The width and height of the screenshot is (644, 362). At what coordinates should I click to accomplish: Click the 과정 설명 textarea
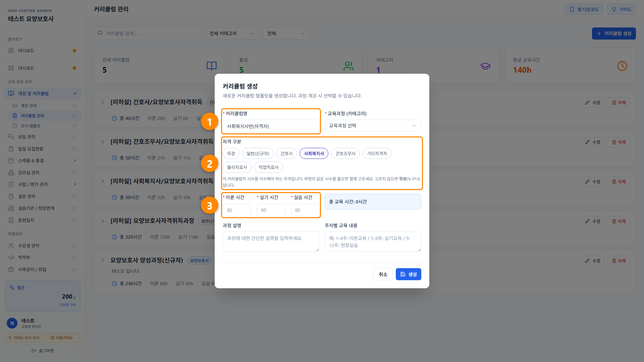271,242
